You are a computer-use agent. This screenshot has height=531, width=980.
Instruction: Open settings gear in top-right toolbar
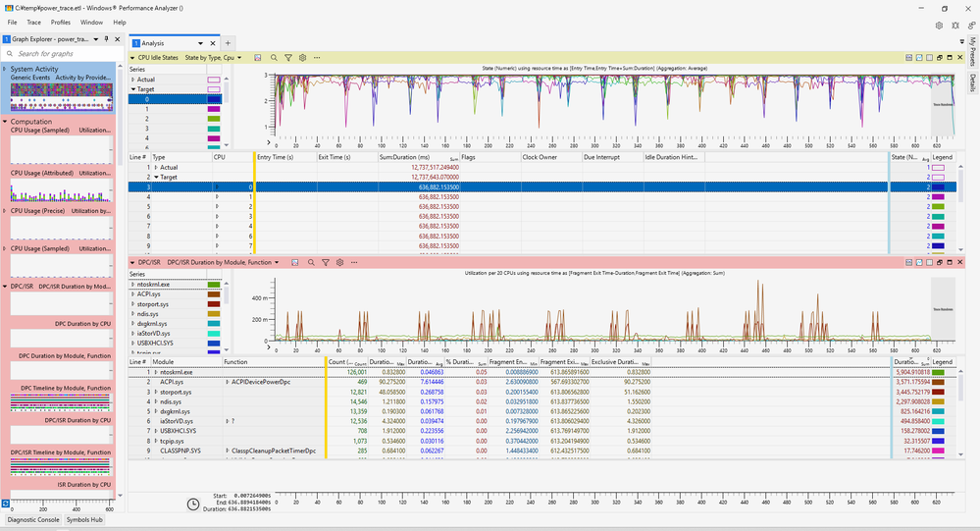click(x=939, y=26)
